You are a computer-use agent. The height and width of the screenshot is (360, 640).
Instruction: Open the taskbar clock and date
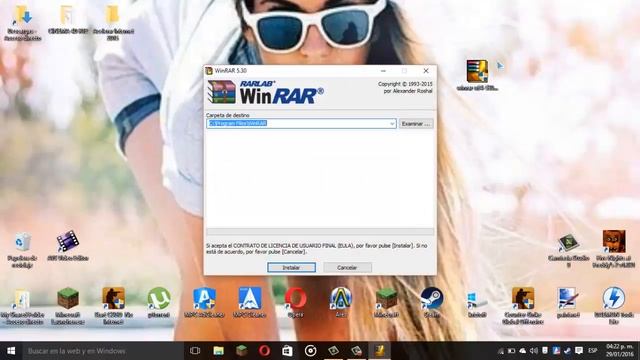(620, 351)
